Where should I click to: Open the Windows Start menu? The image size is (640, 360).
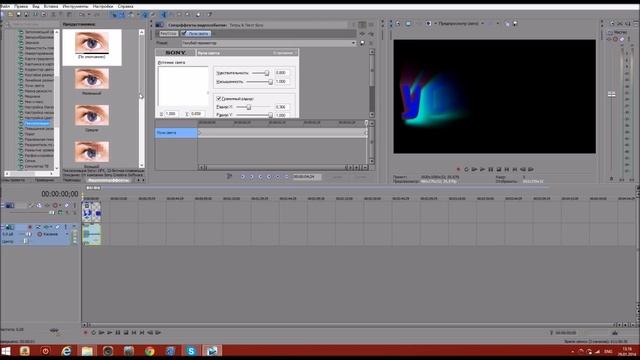[6, 351]
